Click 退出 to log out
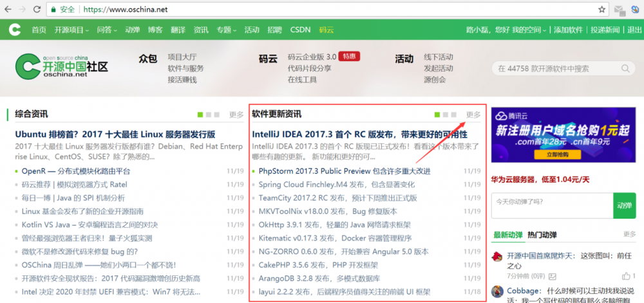Screen dimensions: 644x303 point(634,30)
